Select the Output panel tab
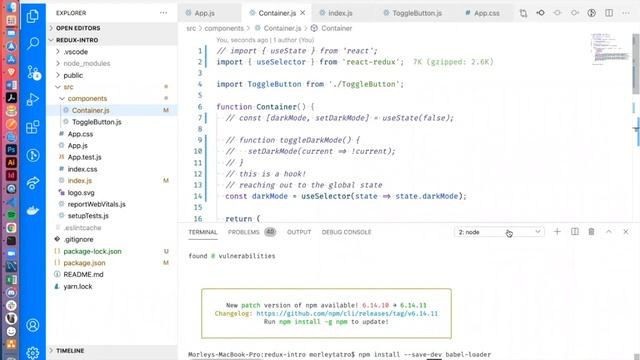640x360 pixels. point(299,232)
